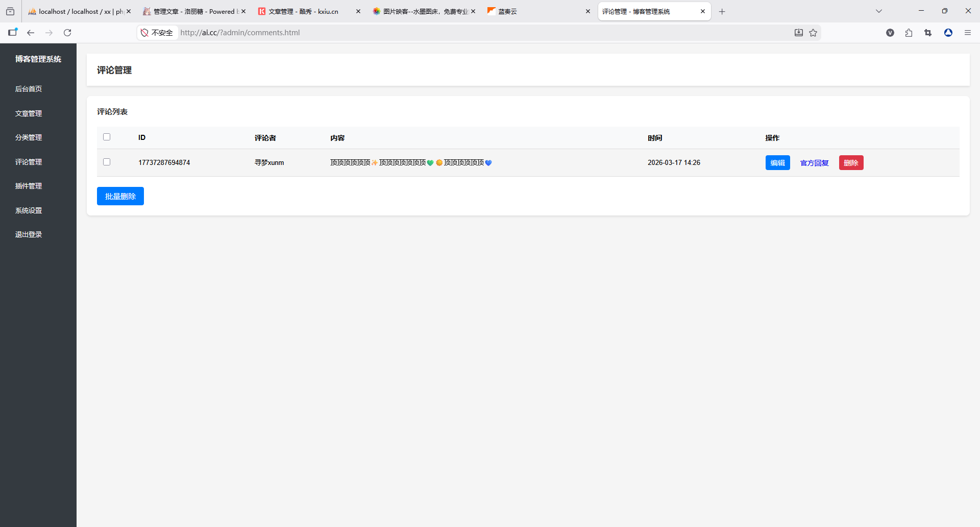Switch to the localhost phpMyAdmin tab

tap(77, 11)
